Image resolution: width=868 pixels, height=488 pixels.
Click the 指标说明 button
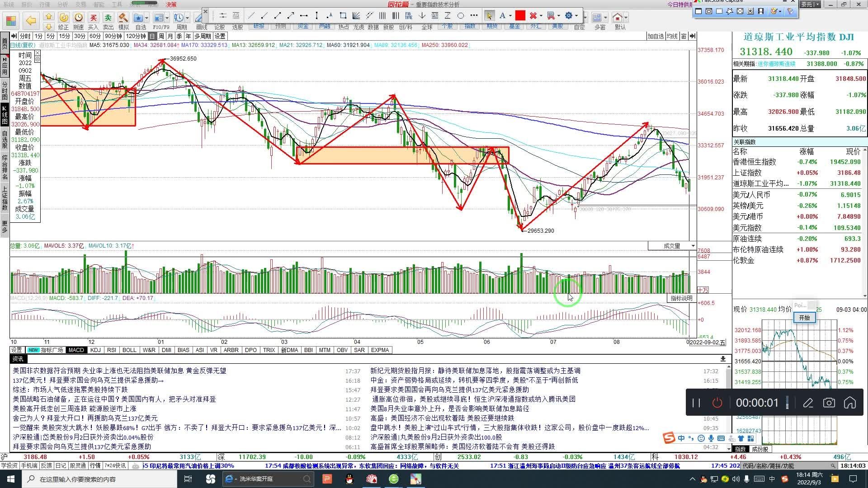(681, 298)
